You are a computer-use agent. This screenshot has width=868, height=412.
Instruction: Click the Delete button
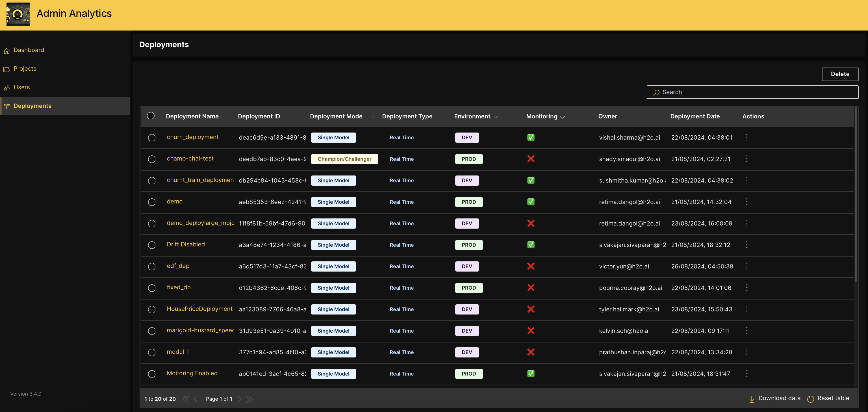(x=840, y=74)
